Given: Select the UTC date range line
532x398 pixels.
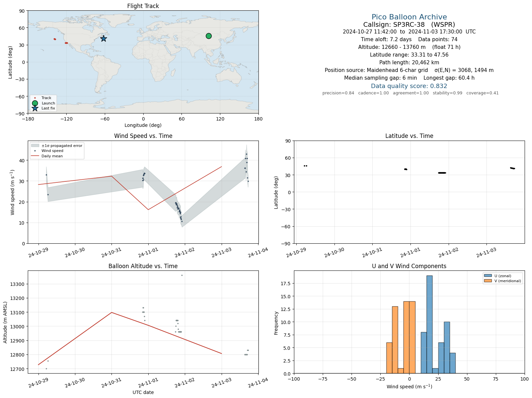Looking at the screenshot, I should click(x=409, y=32).
